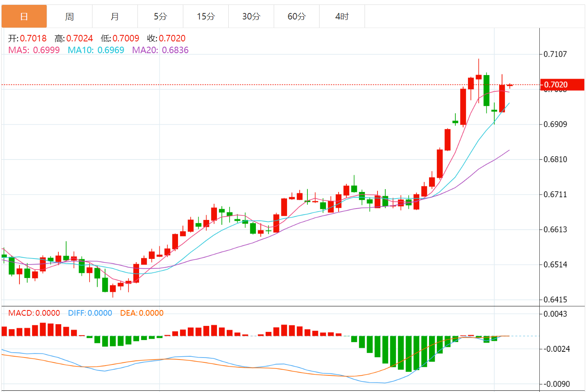
Task: Click the MACD value label
Action: coord(34,313)
